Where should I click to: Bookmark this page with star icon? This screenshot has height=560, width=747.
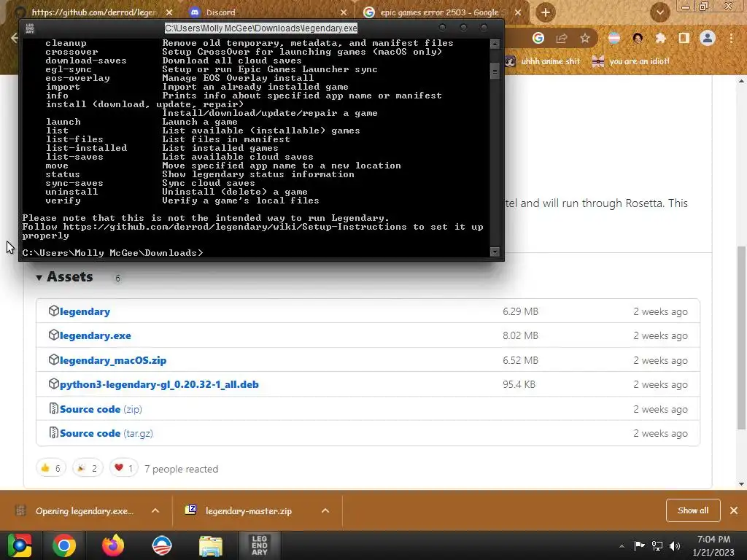click(x=585, y=38)
